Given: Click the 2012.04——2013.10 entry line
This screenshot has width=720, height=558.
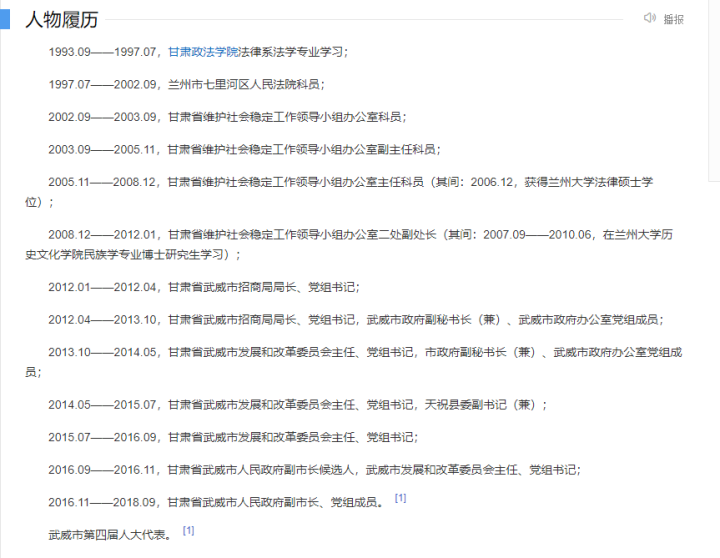Looking at the screenshot, I should pos(356,320).
